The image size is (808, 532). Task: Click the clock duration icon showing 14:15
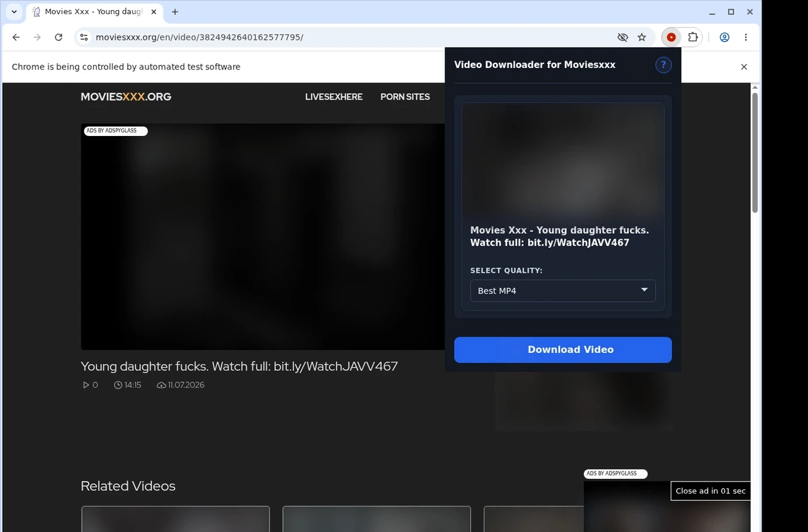point(119,385)
